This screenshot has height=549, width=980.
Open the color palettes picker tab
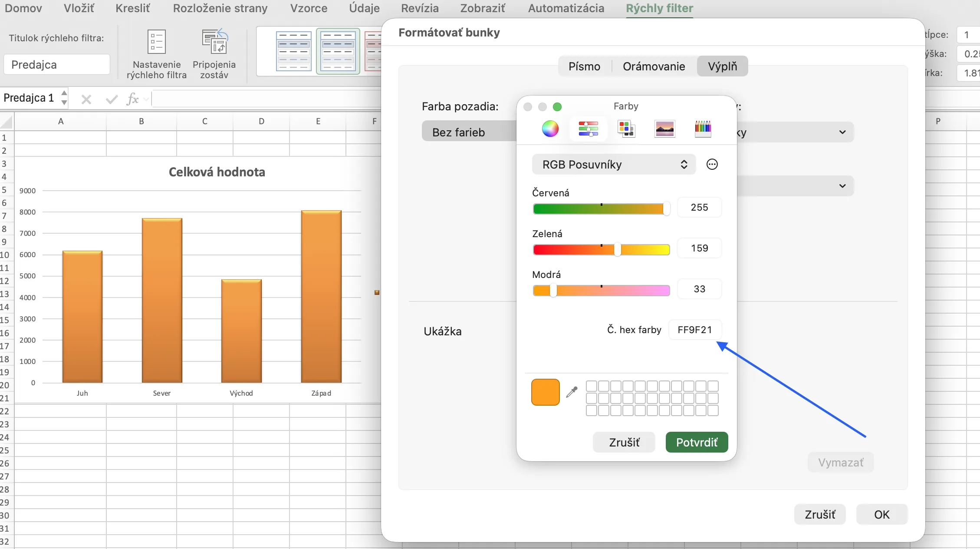click(x=626, y=129)
